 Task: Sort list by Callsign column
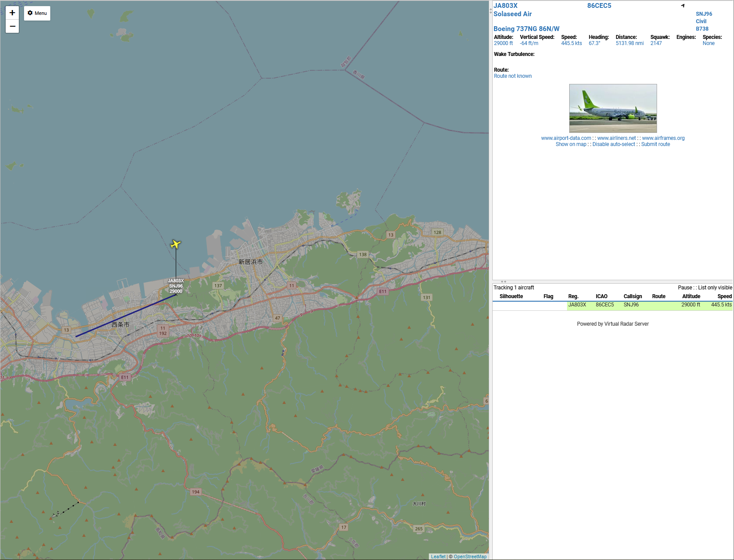(x=633, y=296)
